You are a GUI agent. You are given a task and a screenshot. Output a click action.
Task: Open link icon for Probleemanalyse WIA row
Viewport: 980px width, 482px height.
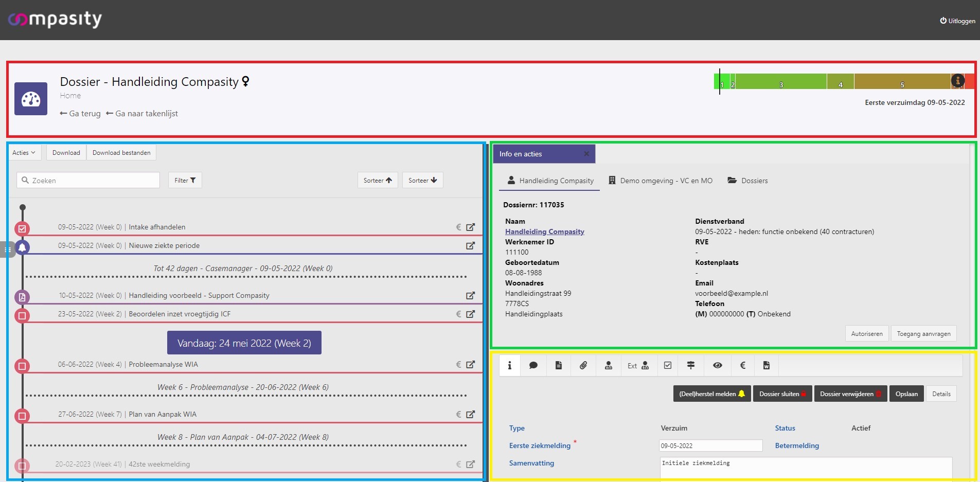[470, 364]
